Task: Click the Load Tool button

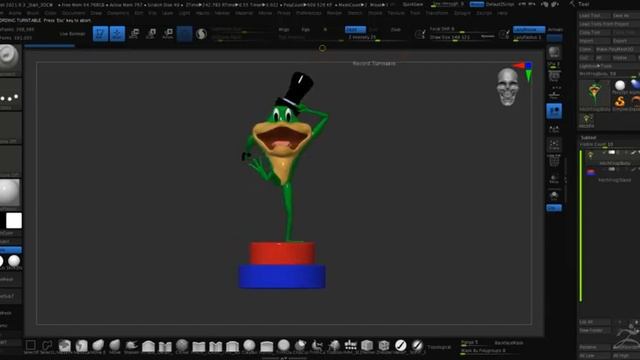Action: pyautogui.click(x=594, y=16)
